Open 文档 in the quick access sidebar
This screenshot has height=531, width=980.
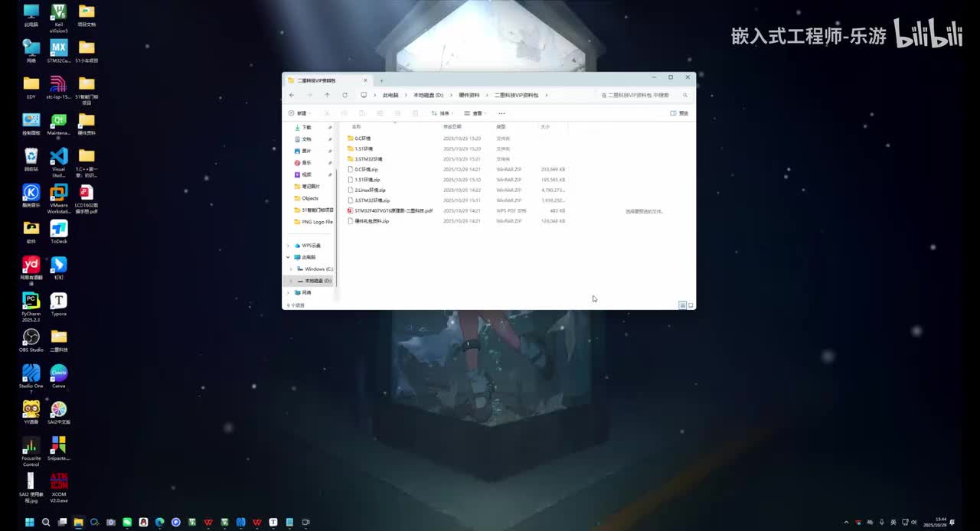click(306, 139)
